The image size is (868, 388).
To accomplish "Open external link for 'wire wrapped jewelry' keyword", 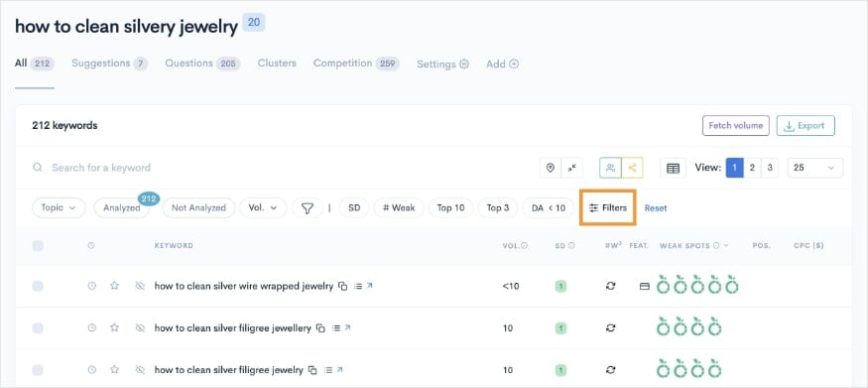I will 370,286.
